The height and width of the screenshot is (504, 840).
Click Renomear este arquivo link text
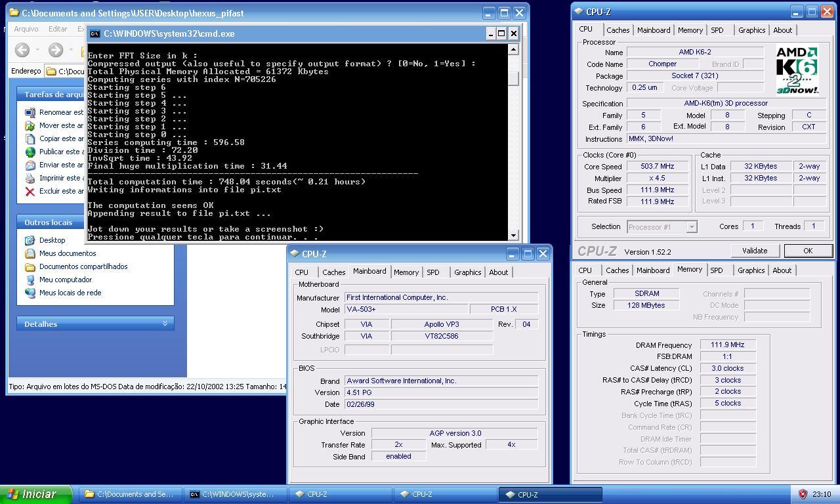61,112
